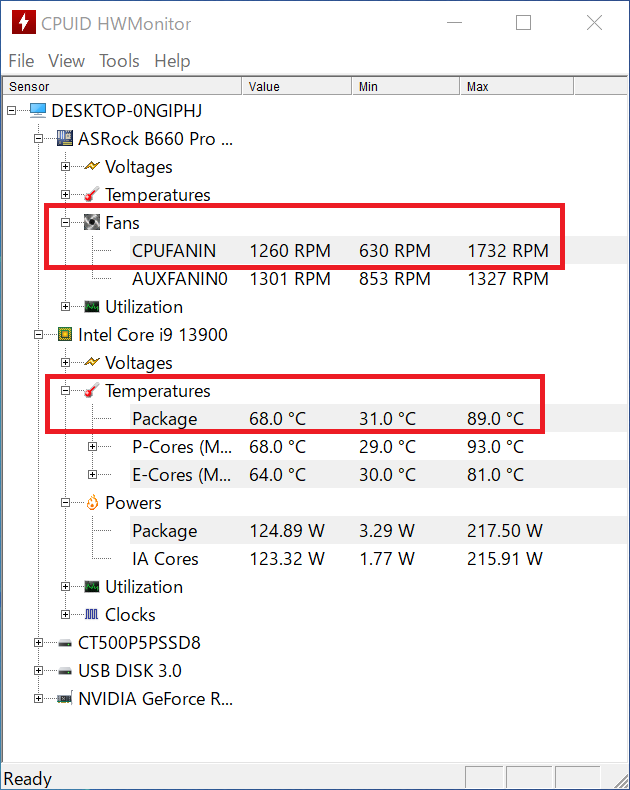Click the Sensor column header
This screenshot has height=790, width=630.
[x=122, y=86]
